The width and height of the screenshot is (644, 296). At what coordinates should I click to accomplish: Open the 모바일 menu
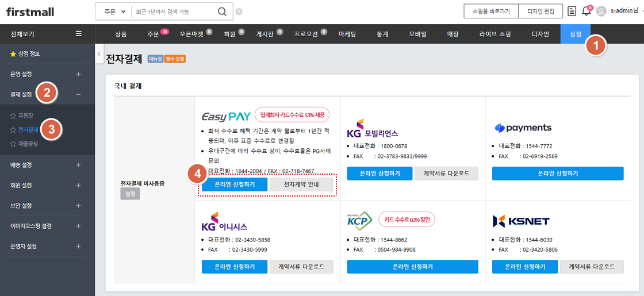coord(417,34)
